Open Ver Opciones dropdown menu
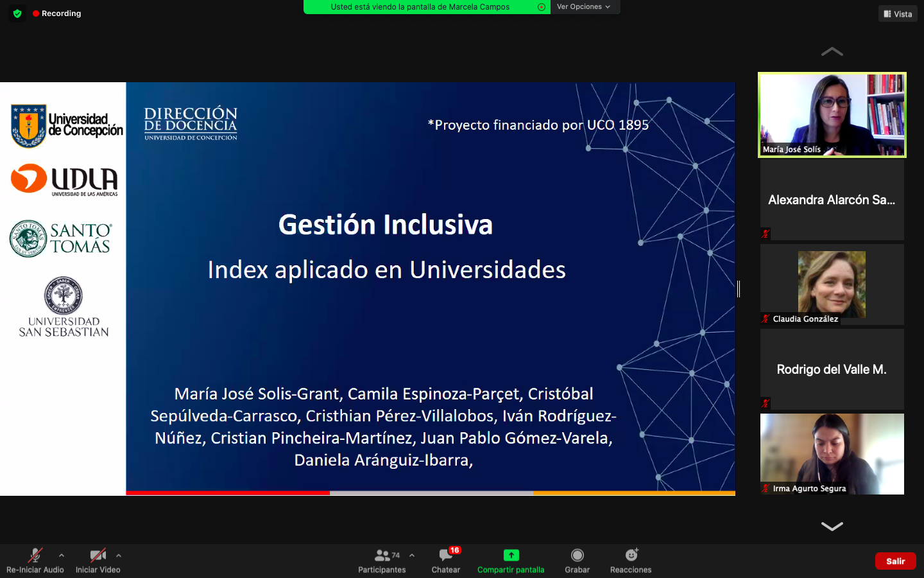Viewport: 924px width, 578px height. 584,7
